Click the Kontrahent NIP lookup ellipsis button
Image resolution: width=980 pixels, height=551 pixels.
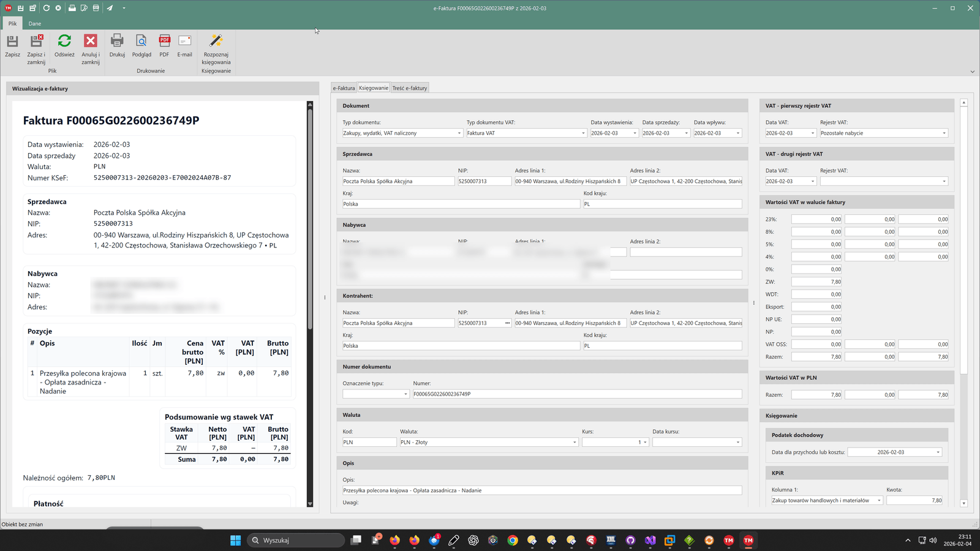[507, 323]
